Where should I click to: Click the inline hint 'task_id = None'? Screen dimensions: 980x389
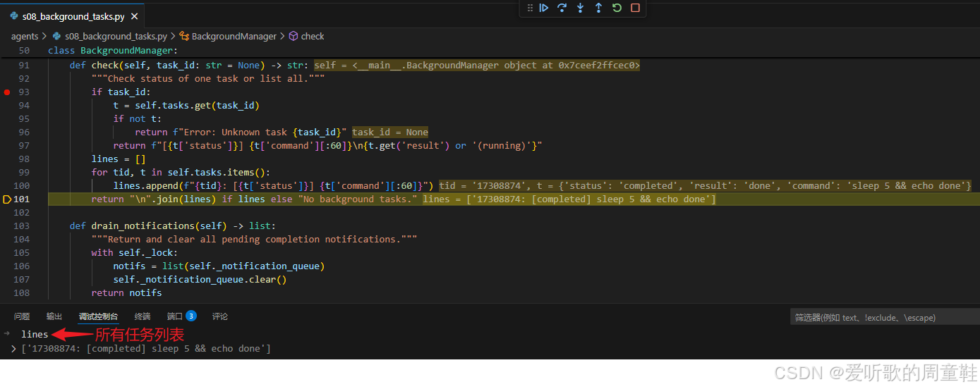pyautogui.click(x=390, y=132)
